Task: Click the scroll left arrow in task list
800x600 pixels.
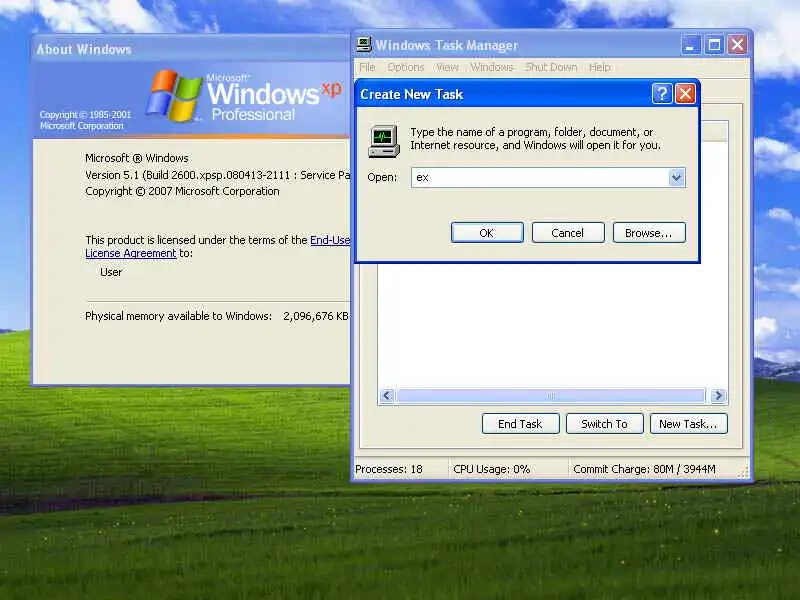Action: tap(387, 395)
